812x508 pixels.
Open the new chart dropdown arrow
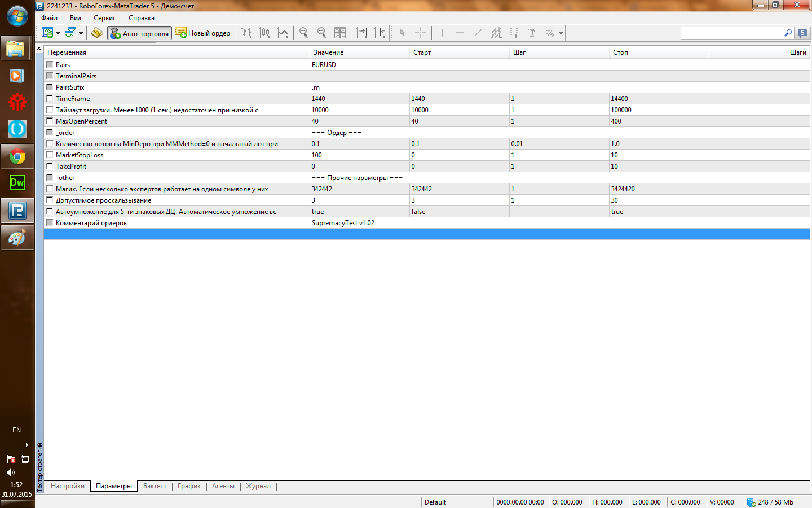tap(58, 33)
